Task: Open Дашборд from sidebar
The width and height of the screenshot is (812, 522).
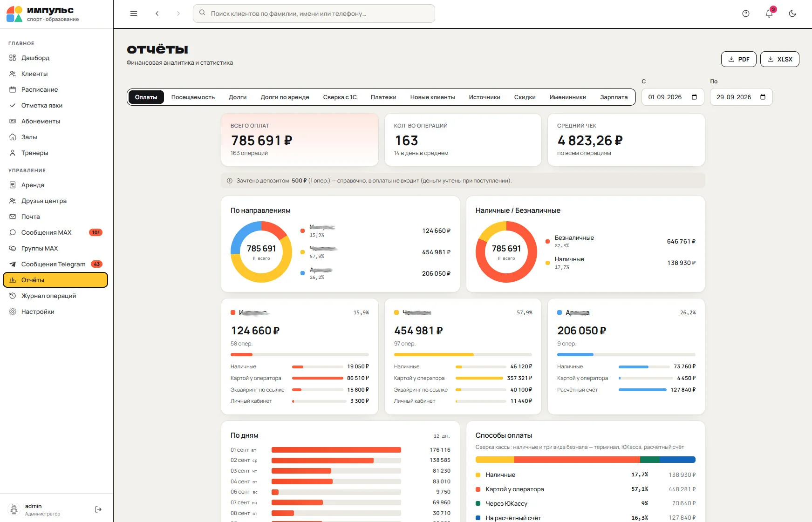Action: point(55,58)
